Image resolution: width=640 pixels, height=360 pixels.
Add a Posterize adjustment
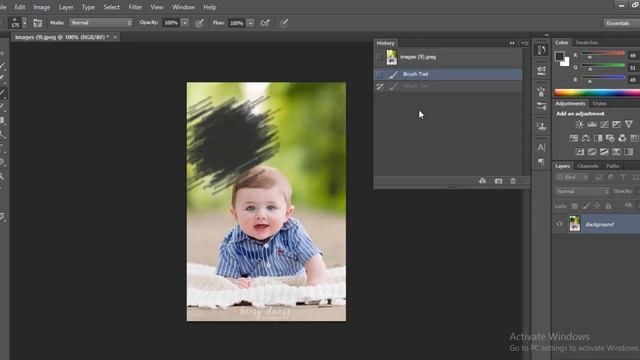click(592, 152)
